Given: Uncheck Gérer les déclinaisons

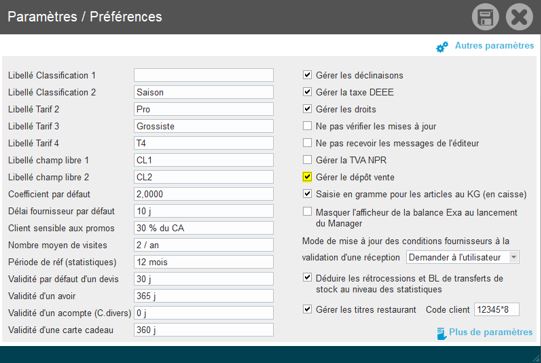Looking at the screenshot, I should tap(307, 75).
